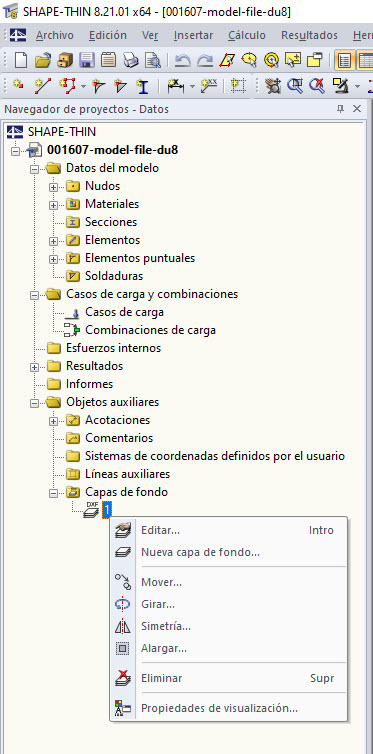Choose Nueva capa de fondo... option
Image resolution: width=373 pixels, height=754 pixels.
228,553
